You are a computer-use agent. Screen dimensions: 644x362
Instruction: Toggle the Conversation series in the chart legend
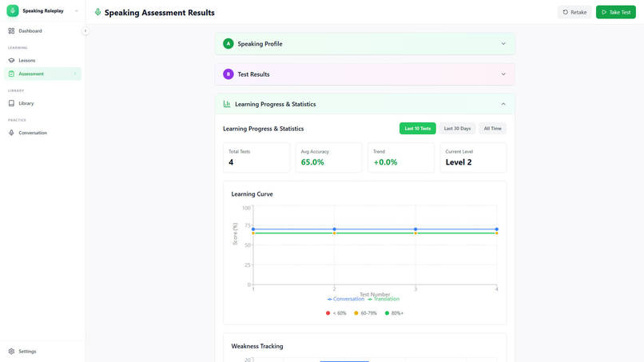click(346, 299)
